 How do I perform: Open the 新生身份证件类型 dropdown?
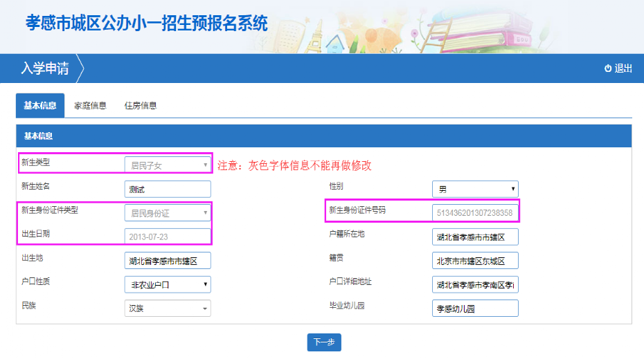[168, 213]
